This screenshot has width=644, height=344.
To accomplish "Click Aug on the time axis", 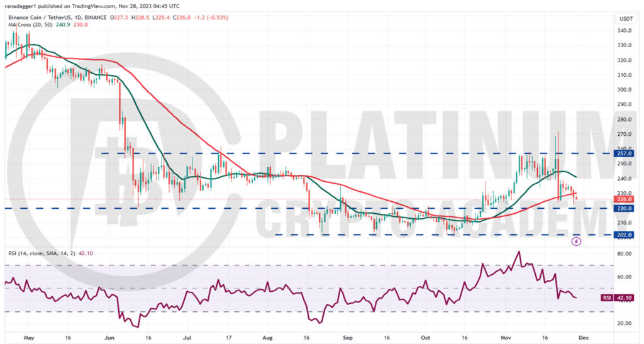I will 267,338.
